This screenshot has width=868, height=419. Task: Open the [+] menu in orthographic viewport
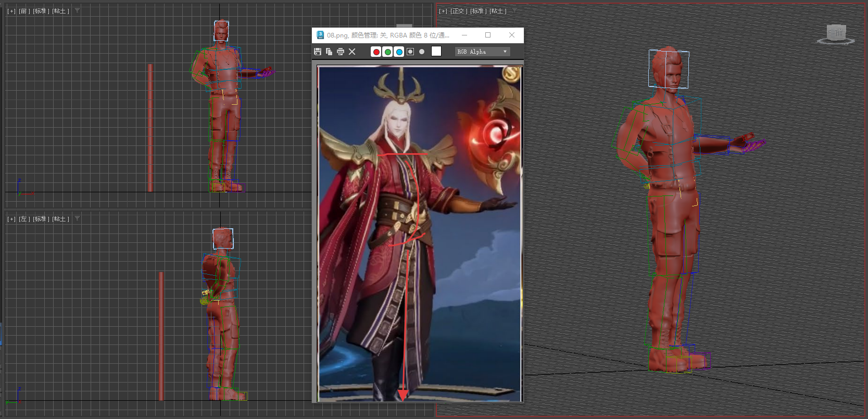[443, 11]
